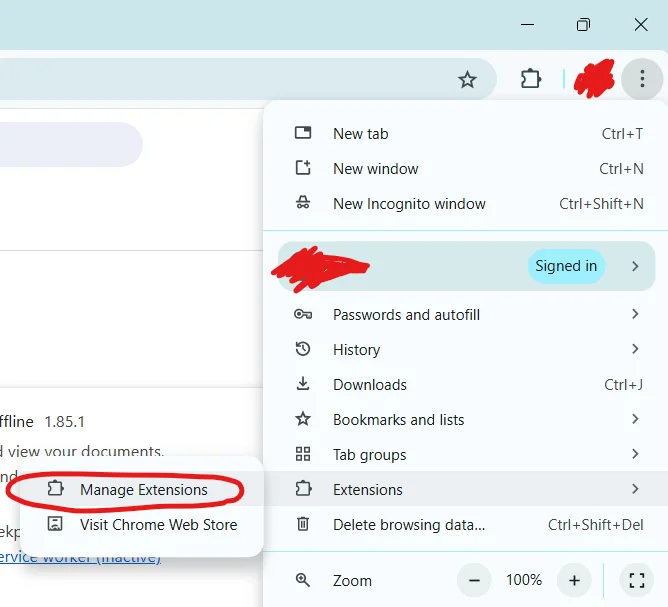Choose Delete browsing data option
The image size is (668, 607).
(x=465, y=524)
